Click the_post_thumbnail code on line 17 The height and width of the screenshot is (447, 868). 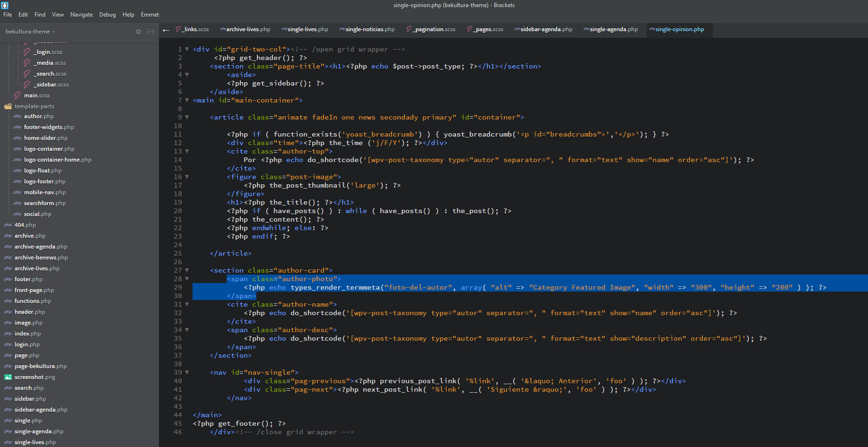tap(322, 185)
